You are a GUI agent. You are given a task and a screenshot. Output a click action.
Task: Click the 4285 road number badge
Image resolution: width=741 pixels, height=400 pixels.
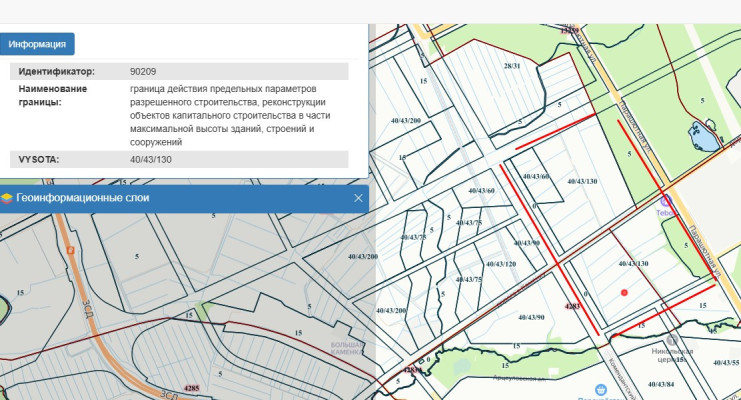193,386
